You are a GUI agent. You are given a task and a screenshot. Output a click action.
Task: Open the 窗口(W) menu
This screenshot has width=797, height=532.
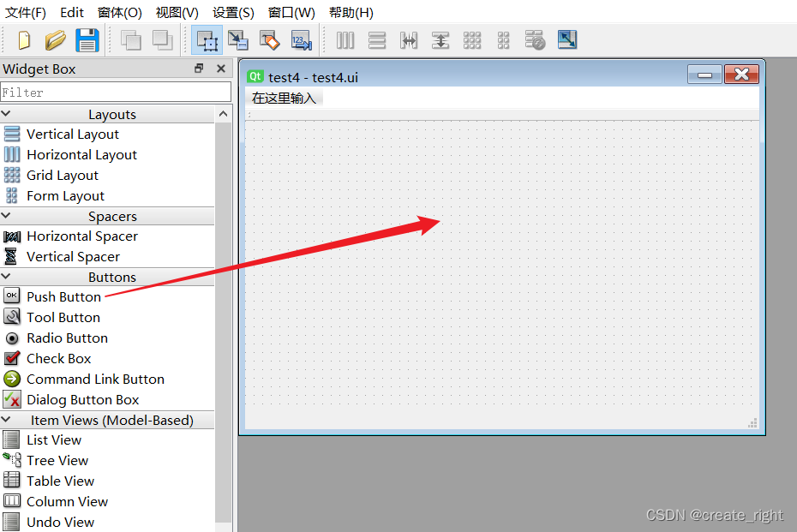(x=291, y=12)
